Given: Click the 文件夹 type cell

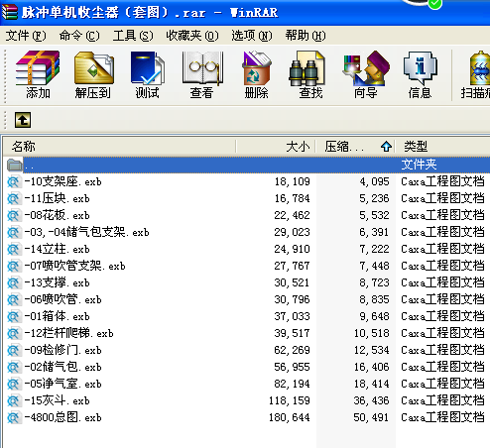Looking at the screenshot, I should (419, 165).
